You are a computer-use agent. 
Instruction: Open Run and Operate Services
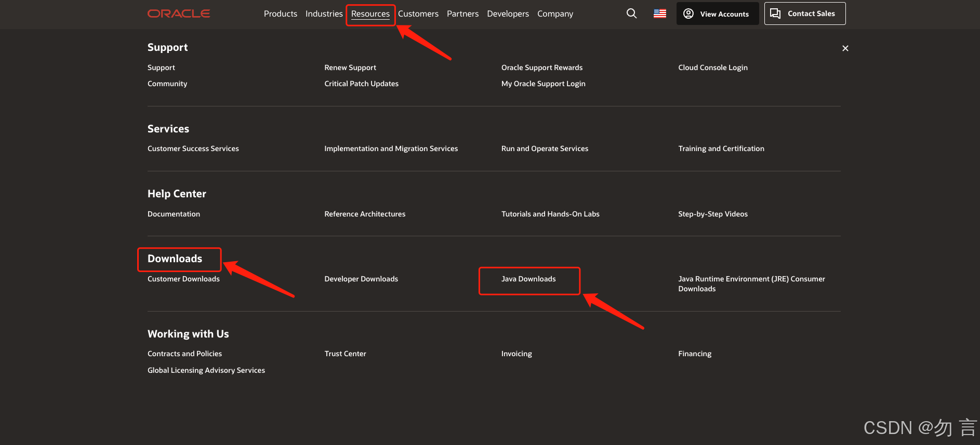[x=545, y=149]
